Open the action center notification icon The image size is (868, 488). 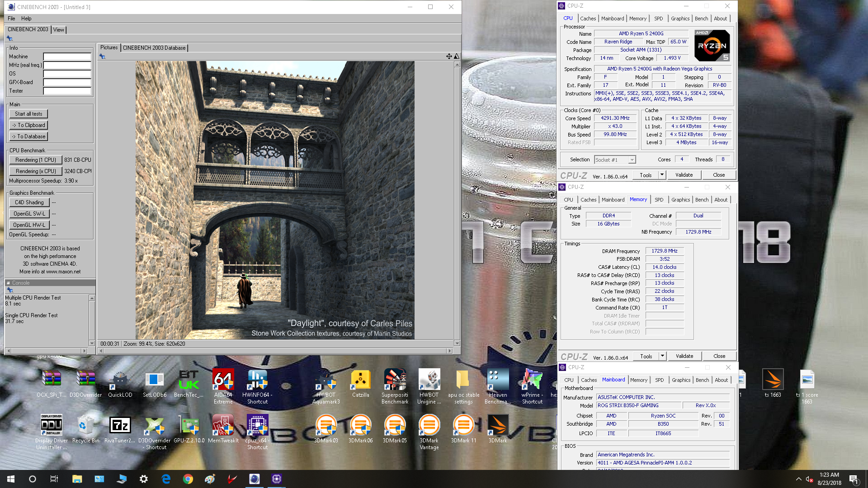point(854,479)
